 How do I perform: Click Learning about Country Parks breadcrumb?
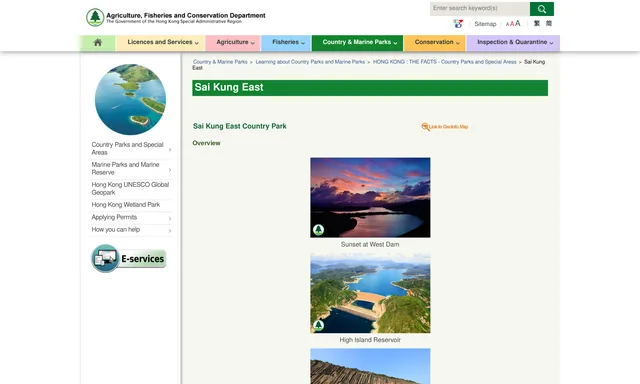coord(310,62)
